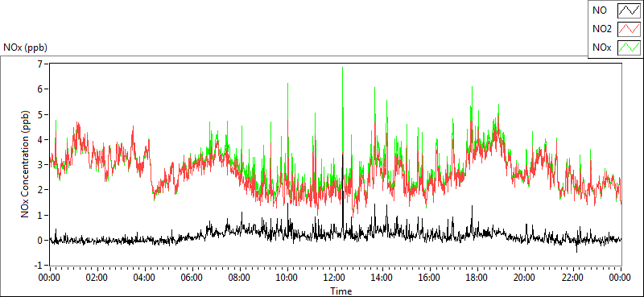Click the y-axis tick label 6
The width and height of the screenshot is (644, 297).
(x=40, y=89)
